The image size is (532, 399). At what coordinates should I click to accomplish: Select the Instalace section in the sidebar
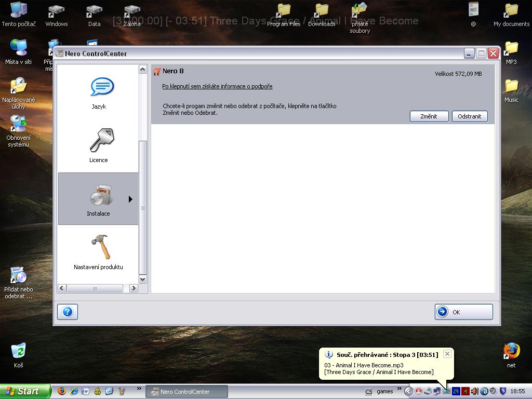click(98, 199)
